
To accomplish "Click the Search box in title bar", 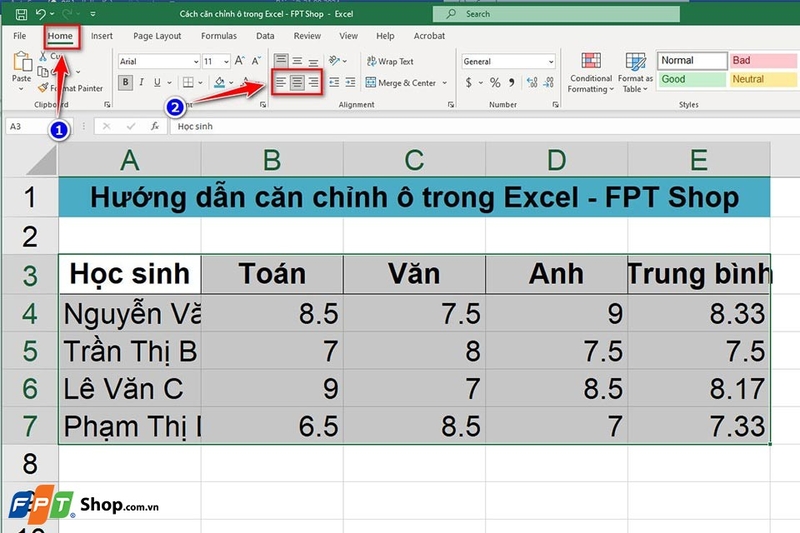I will (556, 14).
